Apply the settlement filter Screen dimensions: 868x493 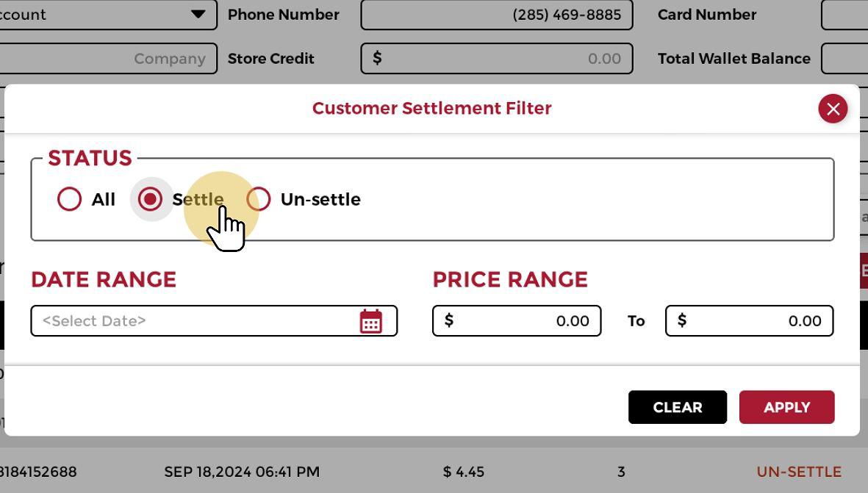(x=786, y=407)
